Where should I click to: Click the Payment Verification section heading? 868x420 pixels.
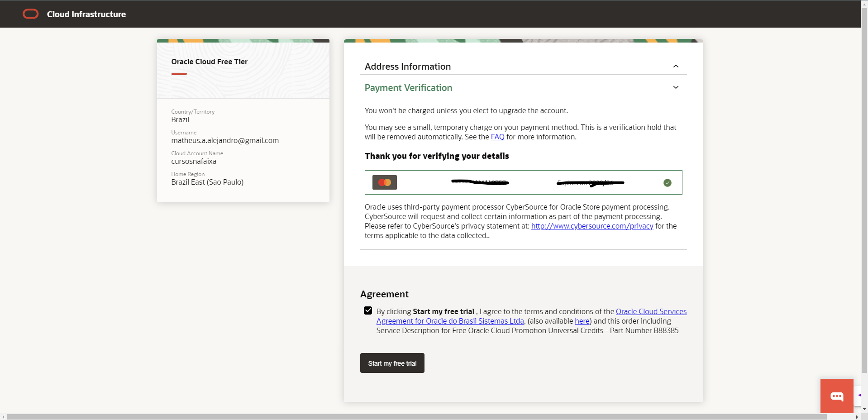(408, 88)
